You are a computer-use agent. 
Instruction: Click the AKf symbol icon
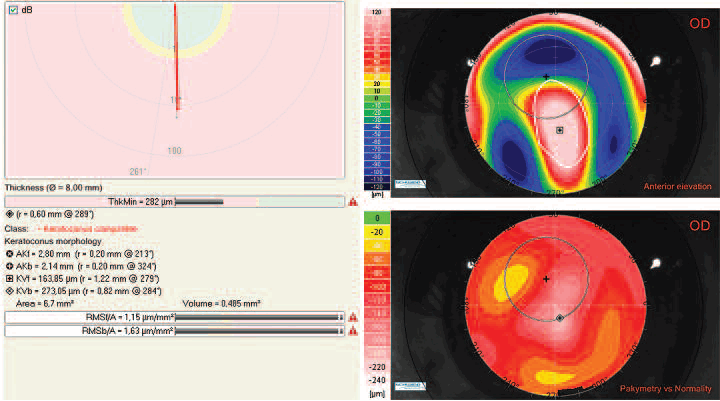click(10, 254)
